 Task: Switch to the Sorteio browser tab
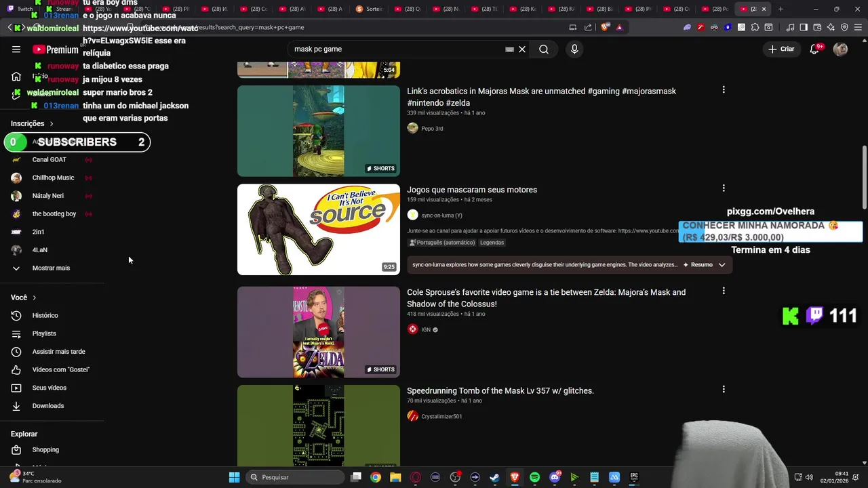point(370,9)
